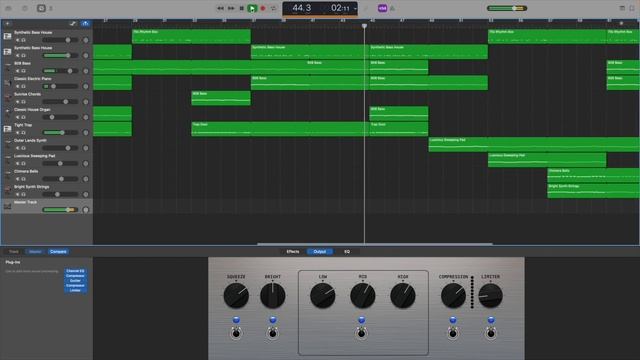Select the Luminous Sweeping Pad track header
The width and height of the screenshot is (640, 360).
[x=47, y=160]
